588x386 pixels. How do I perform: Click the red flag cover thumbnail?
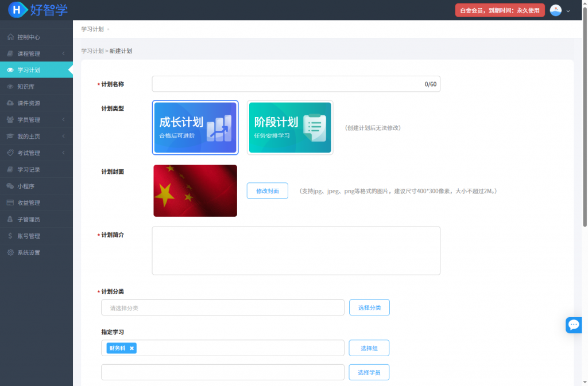coord(195,191)
